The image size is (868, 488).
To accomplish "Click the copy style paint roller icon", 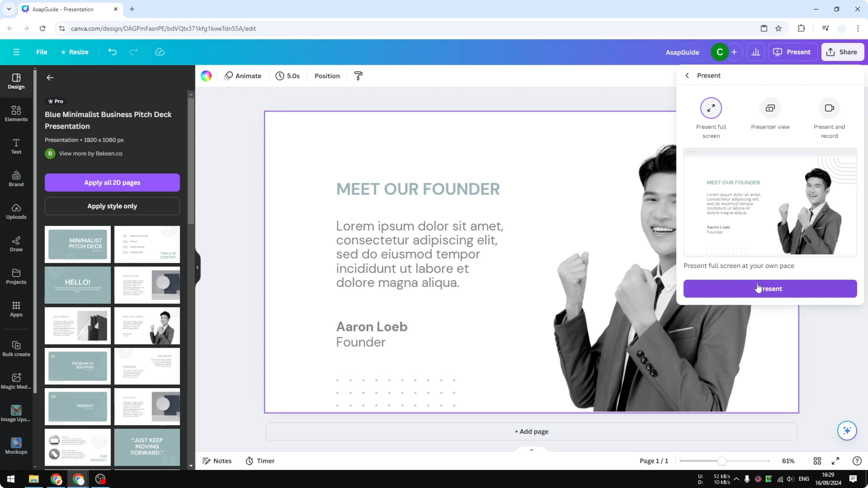I will [x=359, y=76].
